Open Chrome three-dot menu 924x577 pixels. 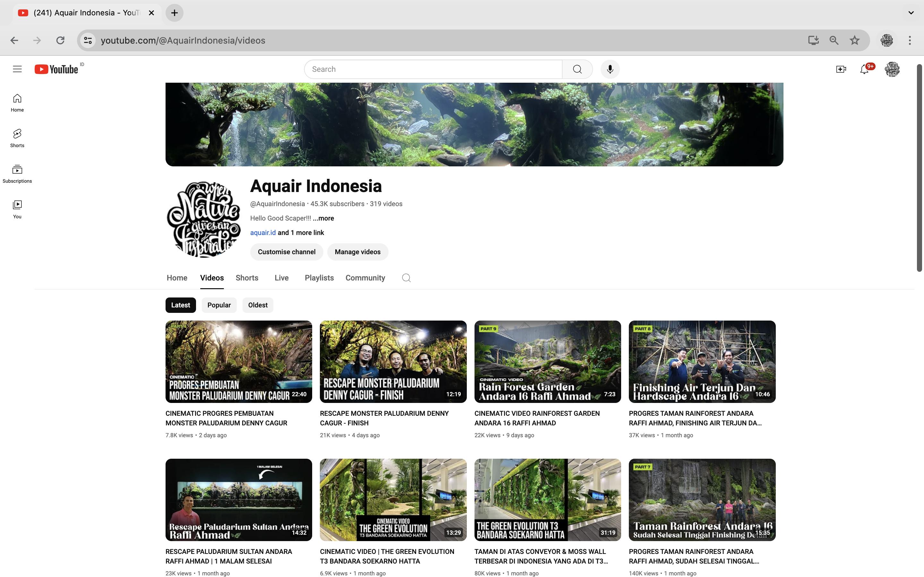coord(910,40)
